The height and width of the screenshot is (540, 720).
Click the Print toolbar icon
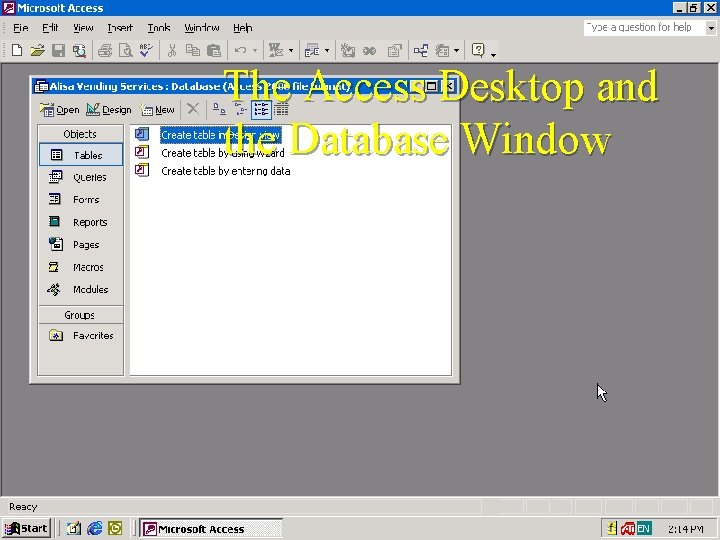105,50
